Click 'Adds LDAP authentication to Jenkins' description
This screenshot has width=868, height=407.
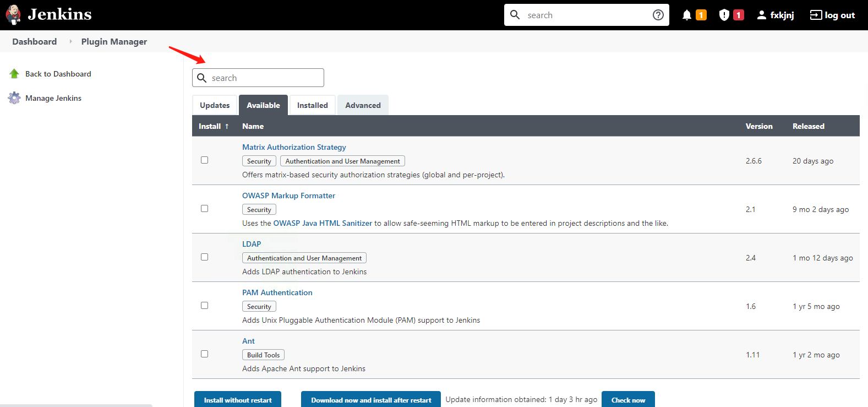coord(304,272)
